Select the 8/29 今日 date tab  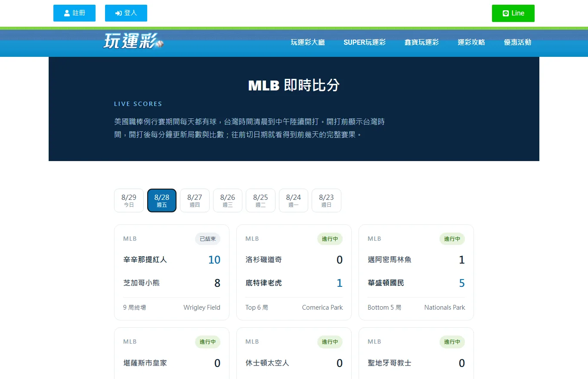click(129, 201)
